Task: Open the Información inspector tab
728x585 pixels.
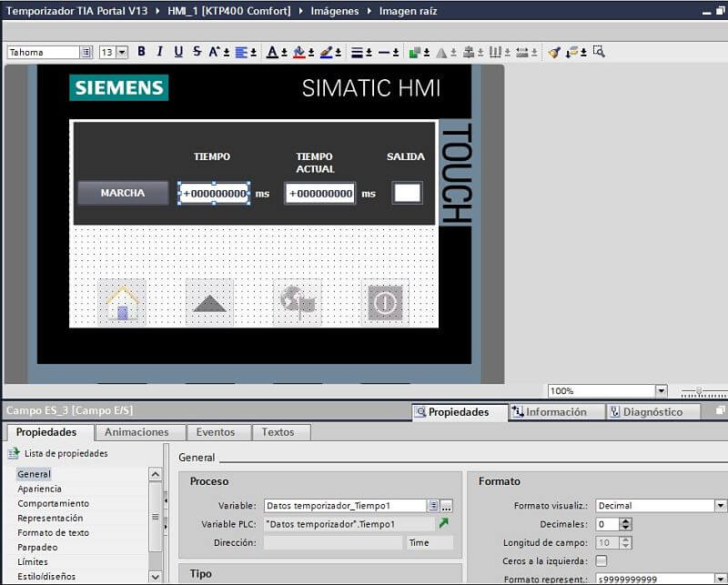Action: [x=556, y=412]
